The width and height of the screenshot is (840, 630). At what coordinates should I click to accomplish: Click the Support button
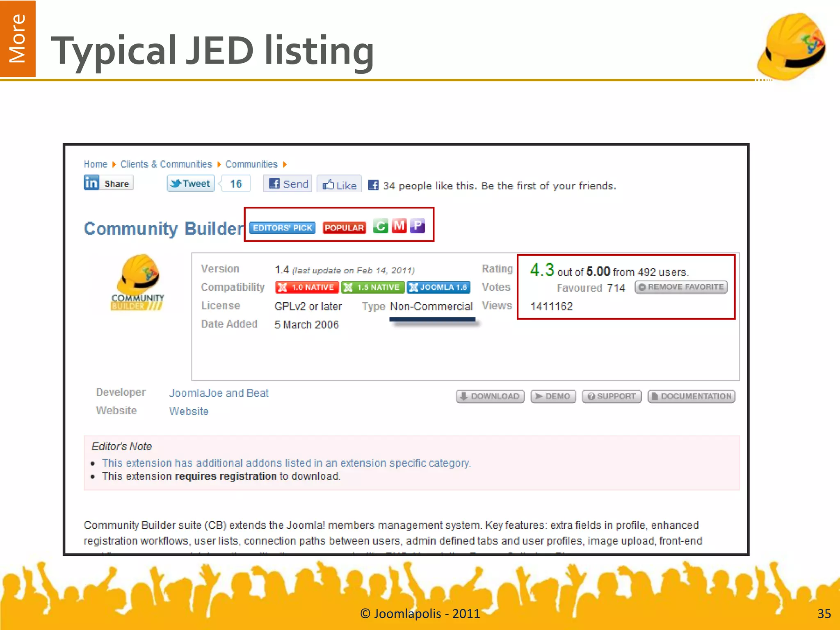pyautogui.click(x=612, y=396)
